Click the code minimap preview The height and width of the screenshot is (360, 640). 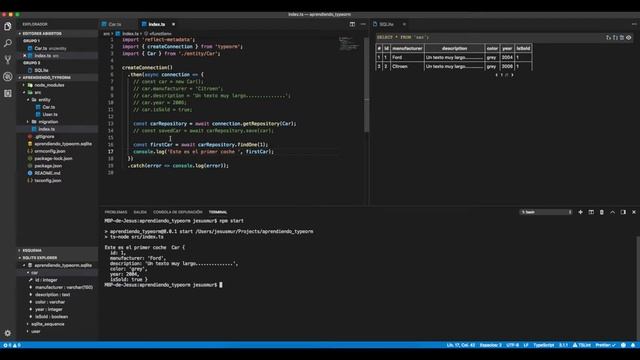tap(349, 44)
